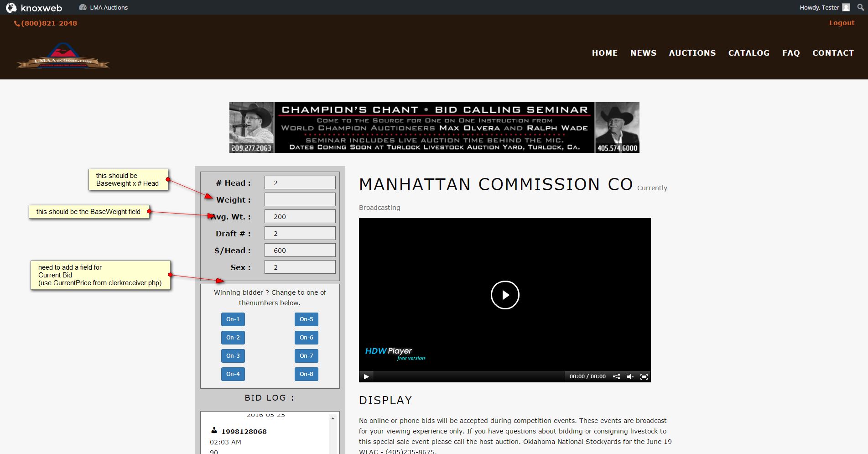Open the AUCTIONS menu item
Image resolution: width=868 pixels, height=454 pixels.
pos(692,53)
